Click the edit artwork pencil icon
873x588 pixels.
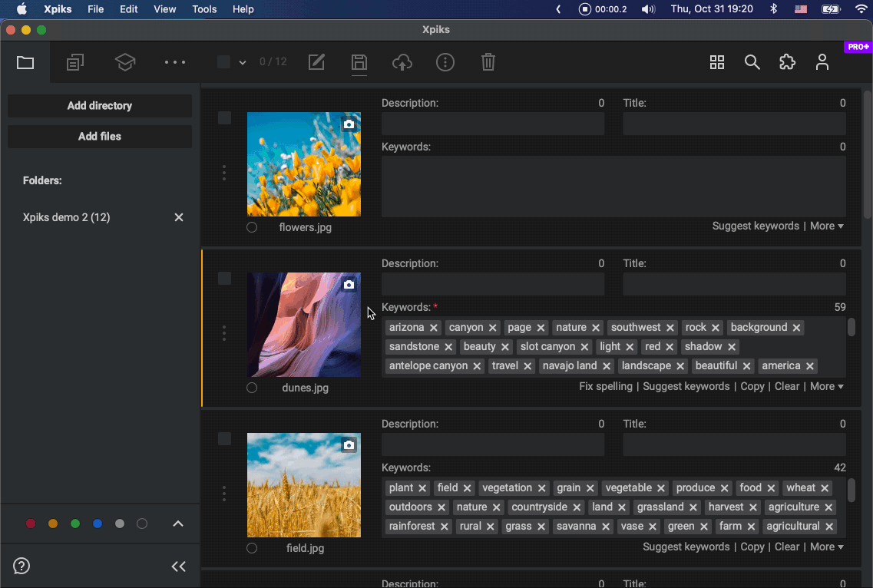tap(316, 62)
